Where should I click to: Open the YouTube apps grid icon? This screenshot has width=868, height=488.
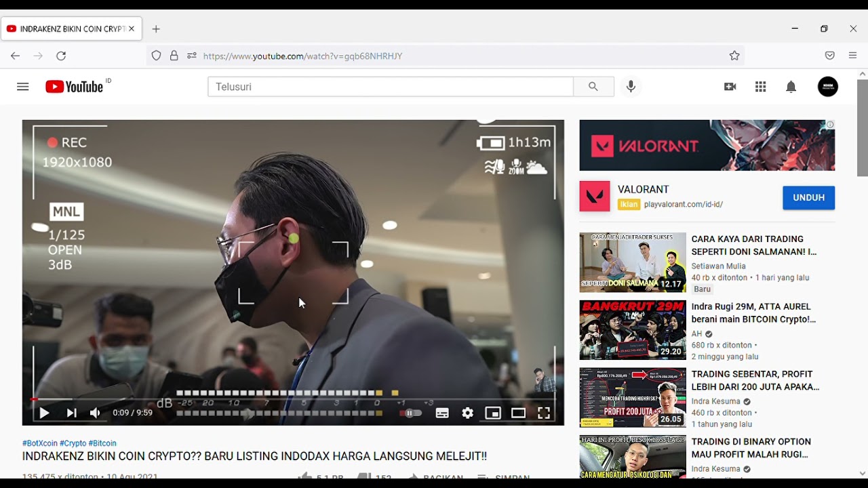coord(760,87)
